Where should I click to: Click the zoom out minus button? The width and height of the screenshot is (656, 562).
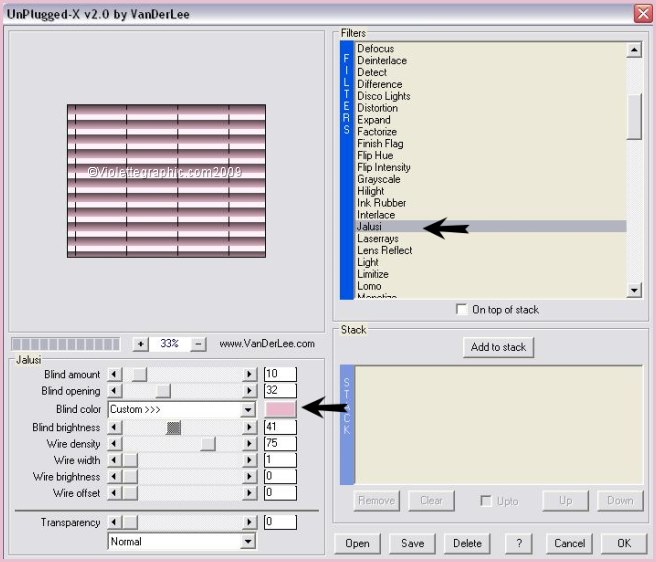point(198,343)
